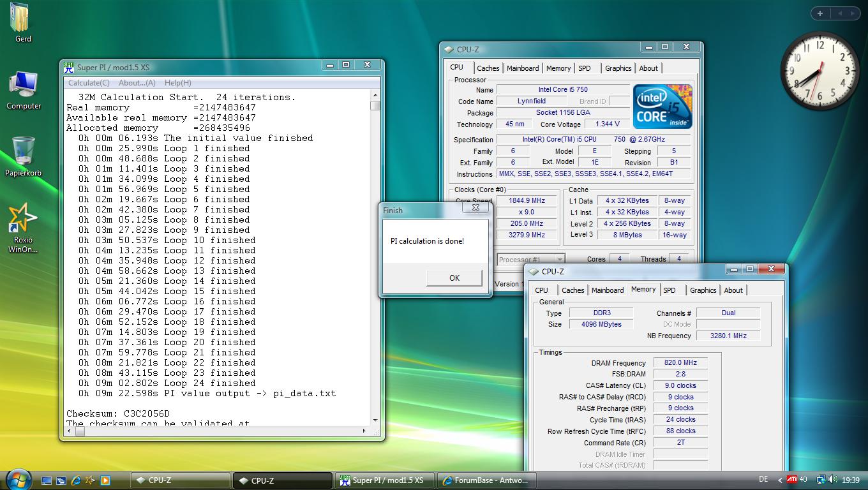
Task: Select SPD tab in Memory CPU-Z window
Action: 669,290
